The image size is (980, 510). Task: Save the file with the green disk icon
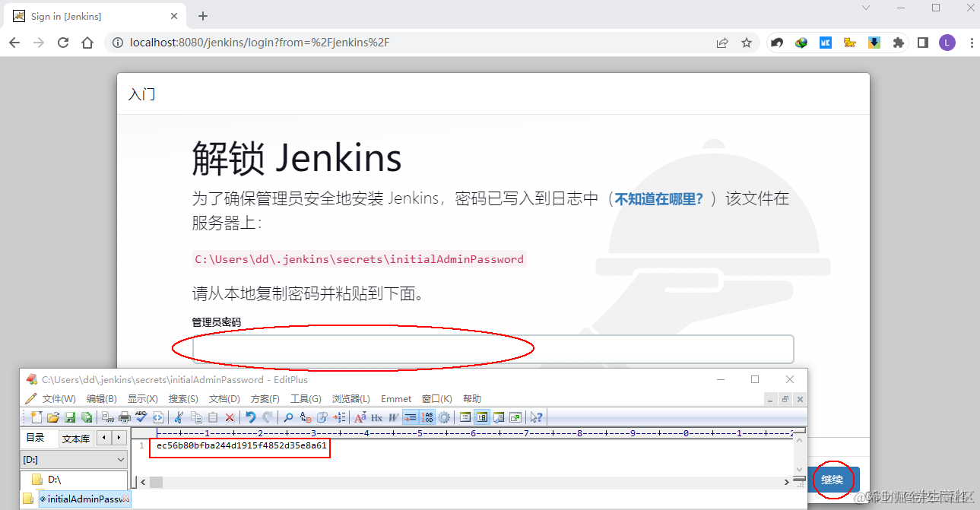(x=70, y=417)
